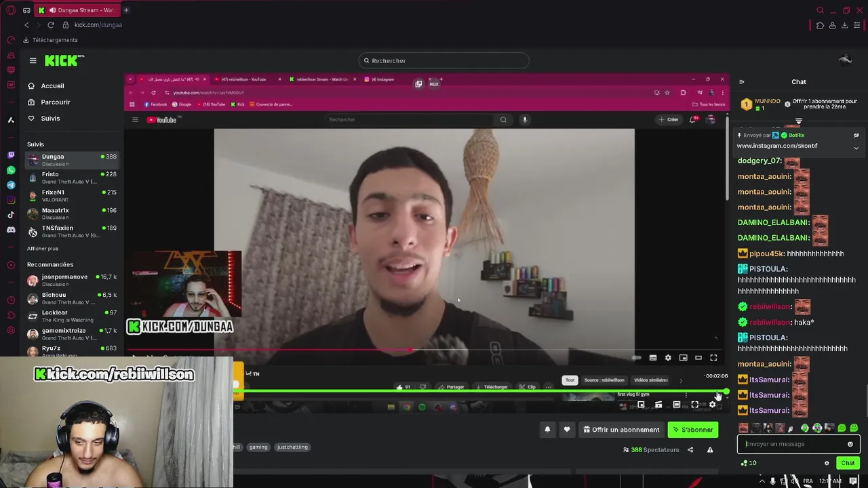The width and height of the screenshot is (868, 488).
Task: Open Kick player settings gear
Action: tap(712, 405)
